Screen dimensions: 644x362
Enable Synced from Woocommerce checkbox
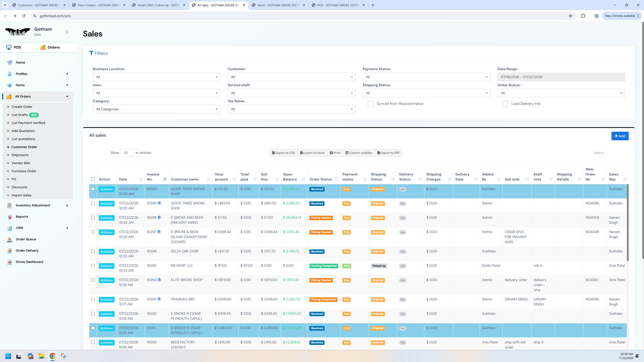pyautogui.click(x=370, y=104)
